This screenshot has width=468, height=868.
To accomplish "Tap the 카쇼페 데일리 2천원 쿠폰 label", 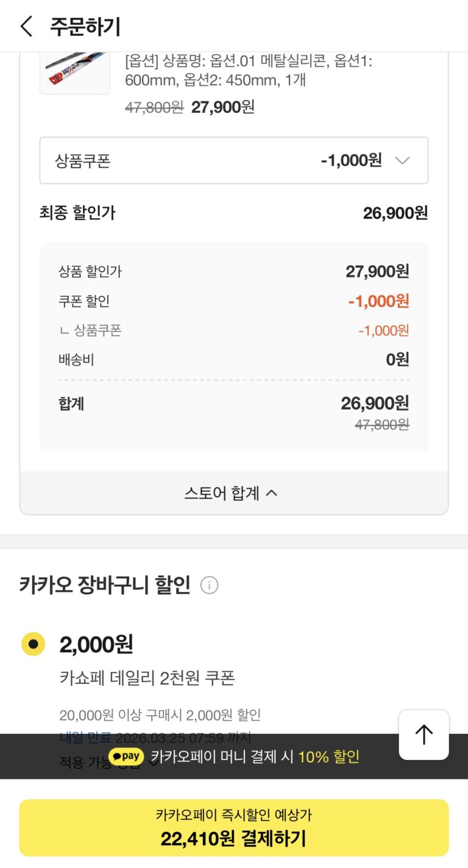I will 147,678.
